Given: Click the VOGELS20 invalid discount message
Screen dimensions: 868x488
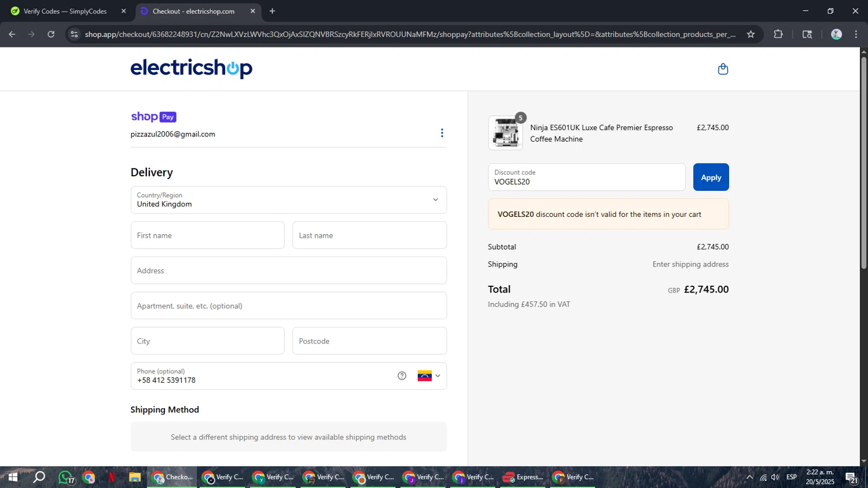Looking at the screenshot, I should pyautogui.click(x=609, y=215).
